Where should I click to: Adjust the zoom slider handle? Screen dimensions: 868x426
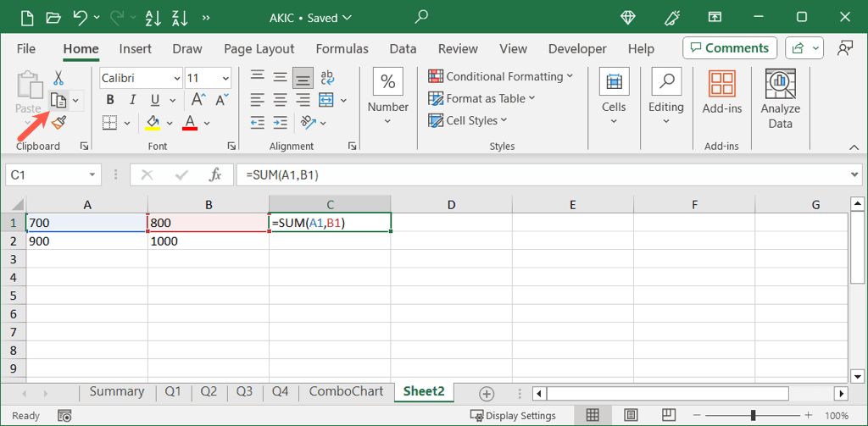[754, 416]
